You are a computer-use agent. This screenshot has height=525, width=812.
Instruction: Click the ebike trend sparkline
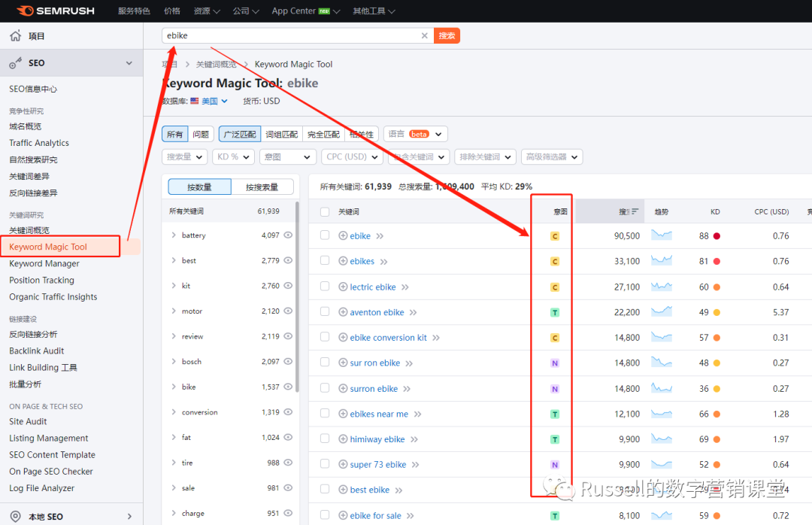tap(662, 235)
